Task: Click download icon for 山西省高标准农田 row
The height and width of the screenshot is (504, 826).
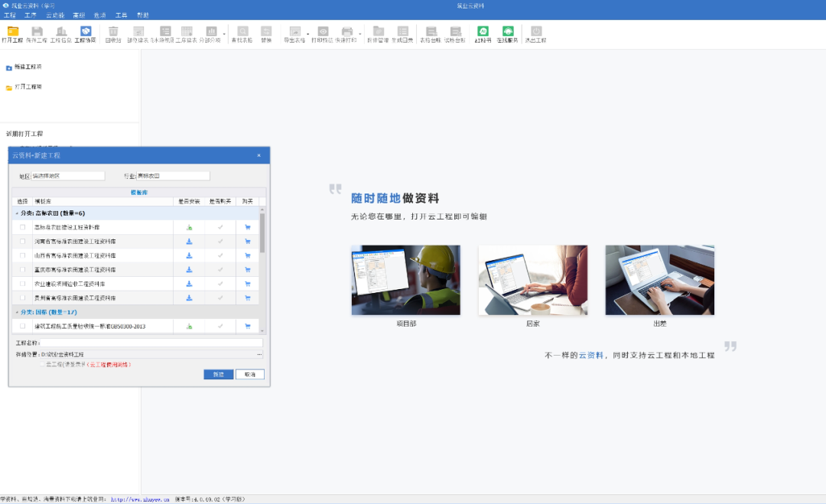Action: point(189,255)
